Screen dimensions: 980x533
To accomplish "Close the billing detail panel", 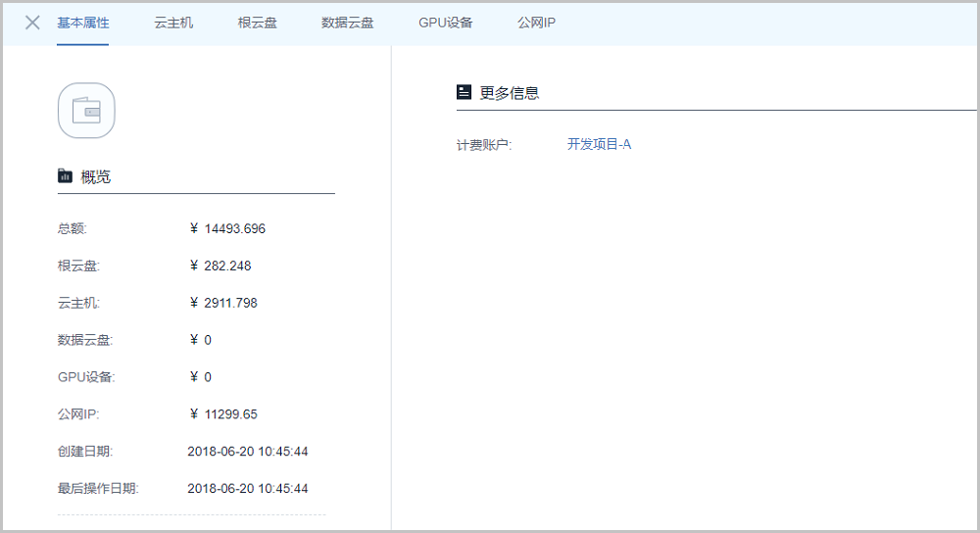I will 32,23.
